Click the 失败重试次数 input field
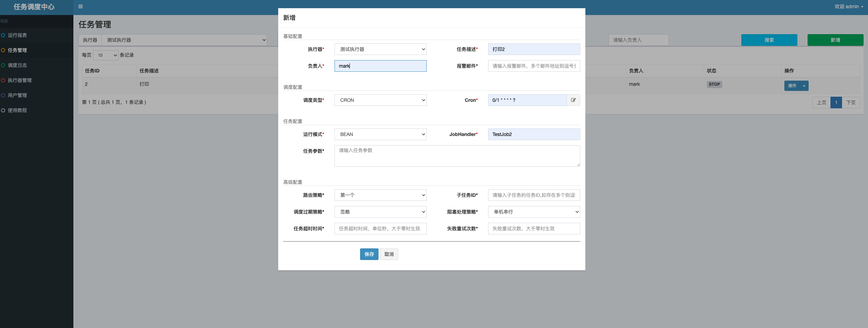This screenshot has width=868, height=328. [534, 229]
